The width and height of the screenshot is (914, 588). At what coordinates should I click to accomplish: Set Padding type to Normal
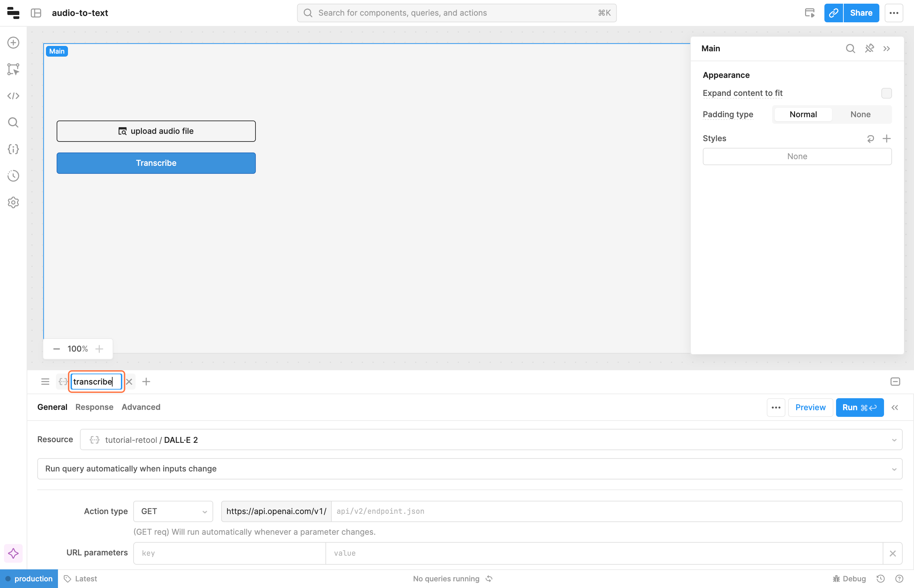click(803, 115)
